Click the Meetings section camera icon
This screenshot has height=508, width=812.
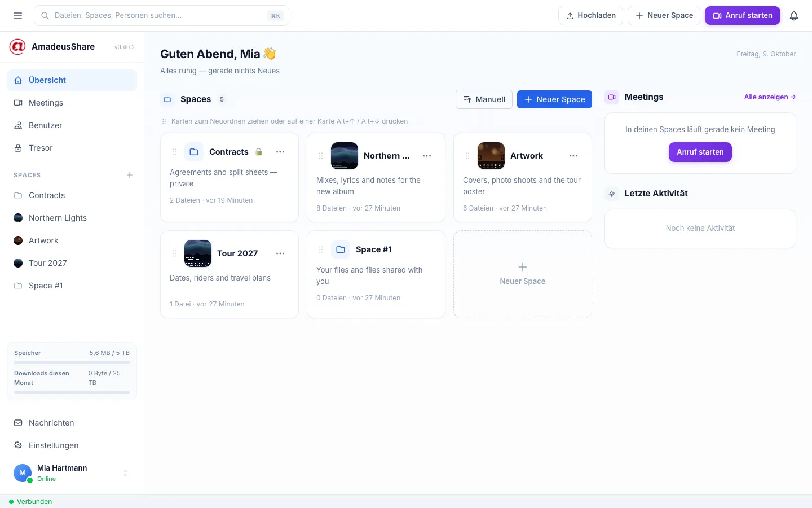612,97
